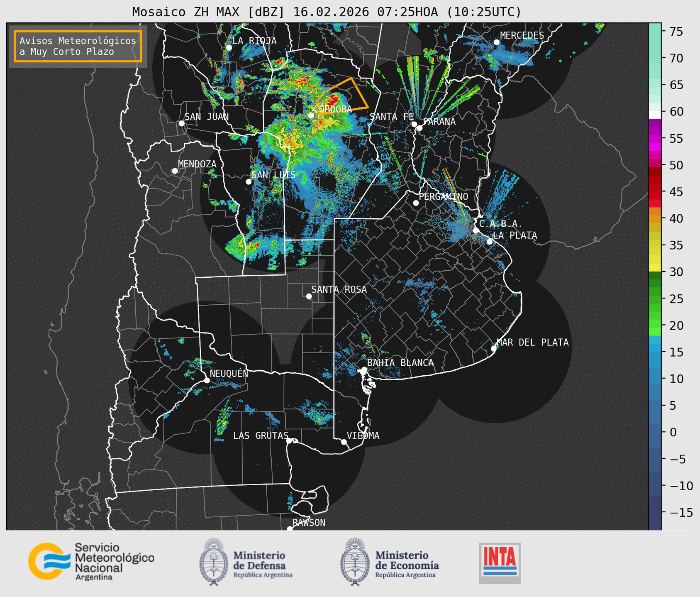The image size is (700, 597).
Task: Select the San Juan city marker dot
Action: coord(181,123)
